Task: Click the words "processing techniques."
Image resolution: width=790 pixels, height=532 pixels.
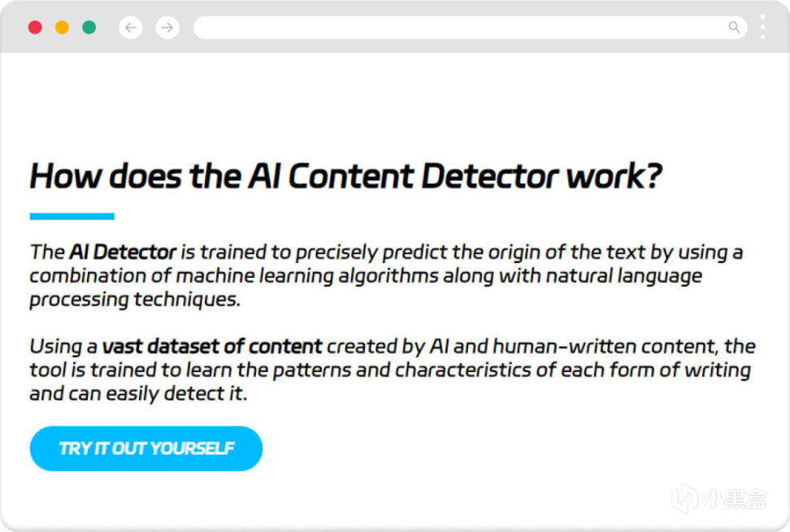Action: tap(136, 300)
